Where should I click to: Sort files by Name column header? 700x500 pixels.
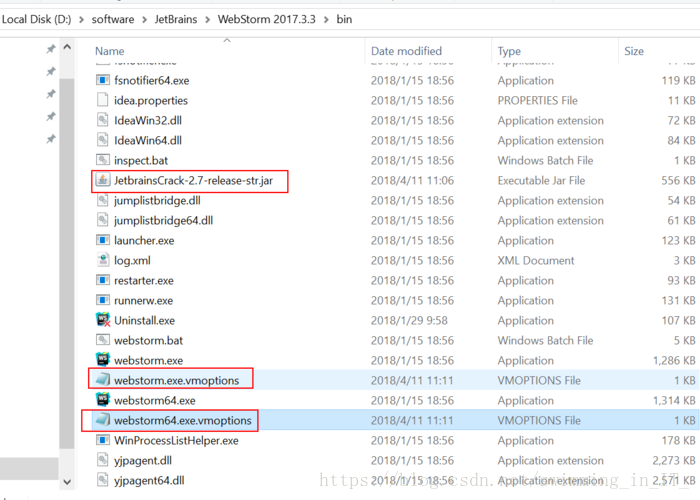click(x=109, y=51)
